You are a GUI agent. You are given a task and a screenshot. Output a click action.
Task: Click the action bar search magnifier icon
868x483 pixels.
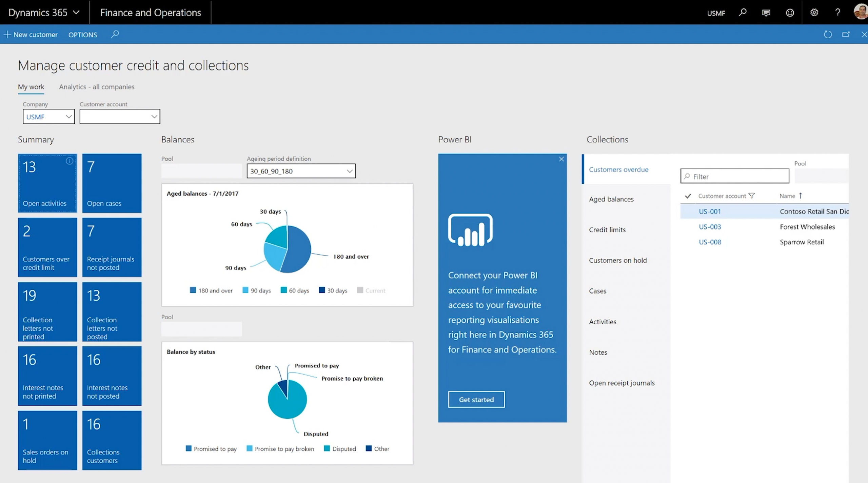click(115, 34)
